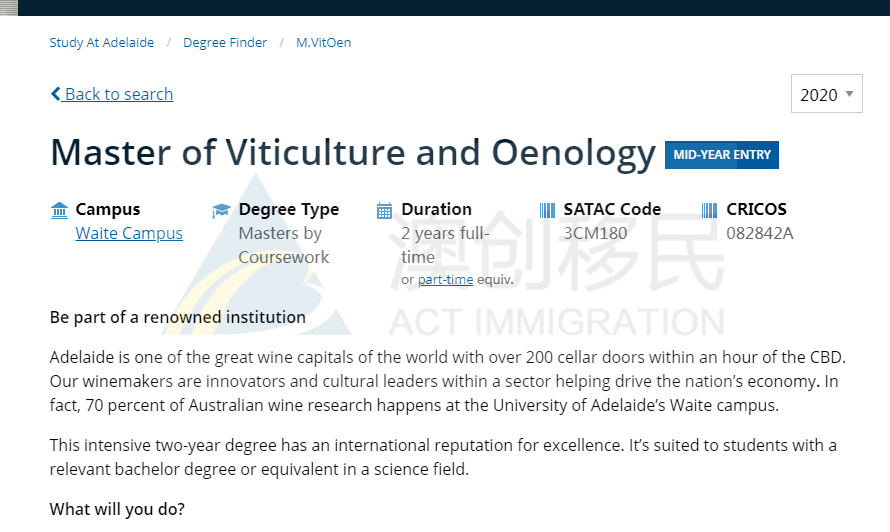This screenshot has height=532, width=890.
Task: Click the dropdown arrow next to 2020
Action: click(849, 94)
